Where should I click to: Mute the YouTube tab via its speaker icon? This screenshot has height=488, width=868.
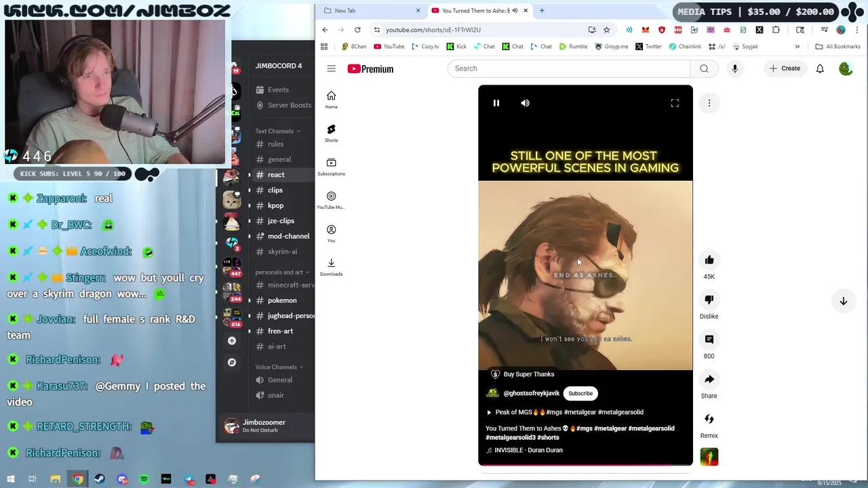pyautogui.click(x=515, y=10)
